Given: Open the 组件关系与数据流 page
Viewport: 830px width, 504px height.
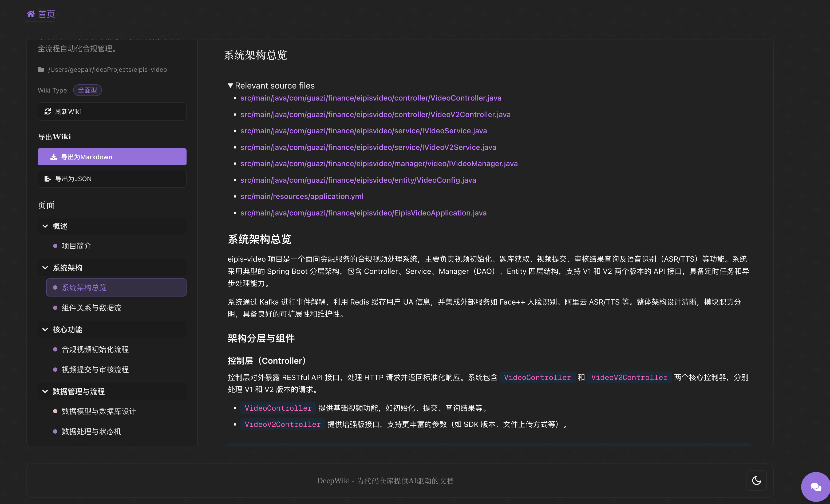Looking at the screenshot, I should [x=91, y=308].
